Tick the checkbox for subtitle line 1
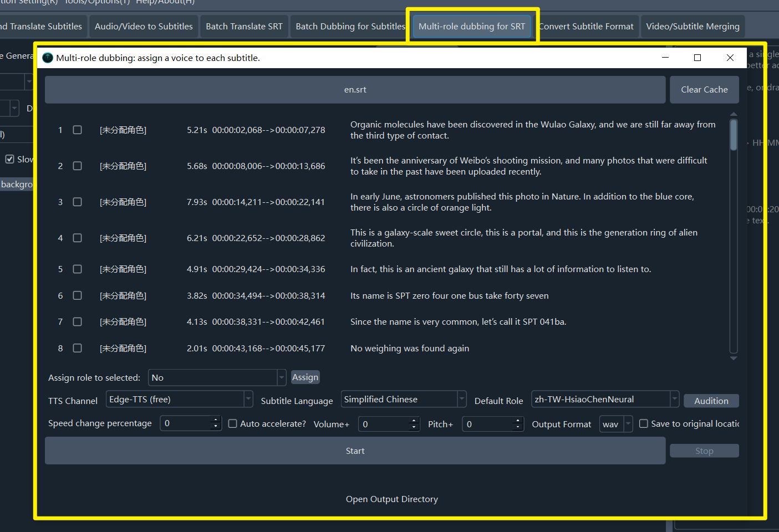 [78, 130]
